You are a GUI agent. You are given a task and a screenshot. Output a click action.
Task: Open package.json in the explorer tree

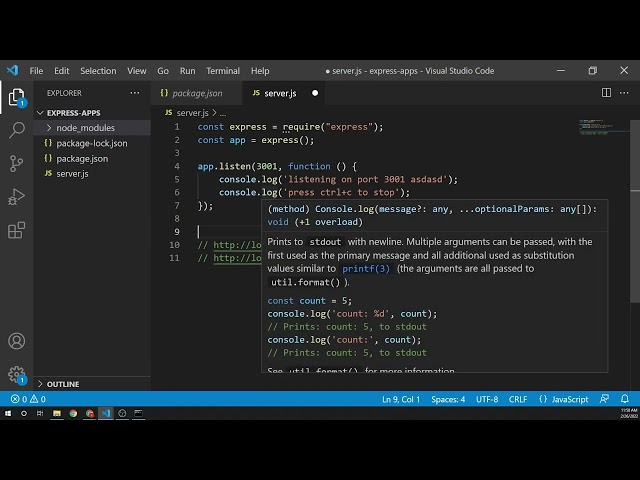[92, 158]
